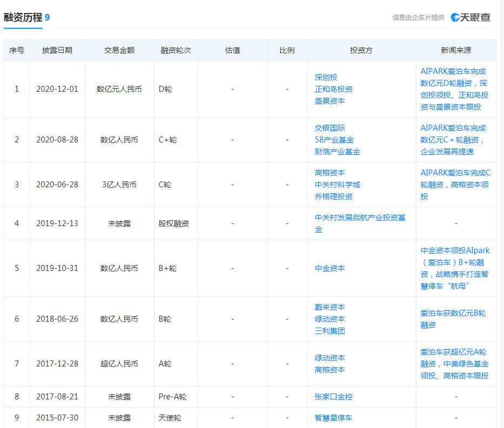Open news 中金资本领投AIpark B+轮融资
This screenshot has width=504, height=428.
point(455,268)
